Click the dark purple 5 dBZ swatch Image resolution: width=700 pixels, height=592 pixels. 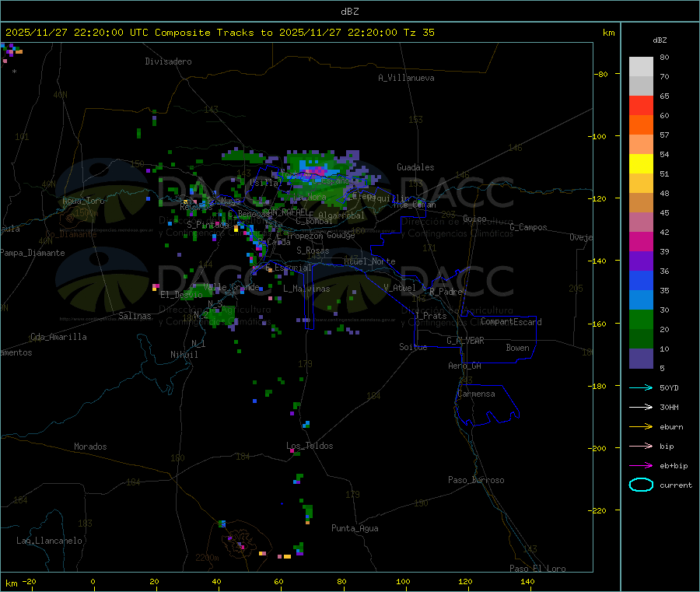(641, 359)
